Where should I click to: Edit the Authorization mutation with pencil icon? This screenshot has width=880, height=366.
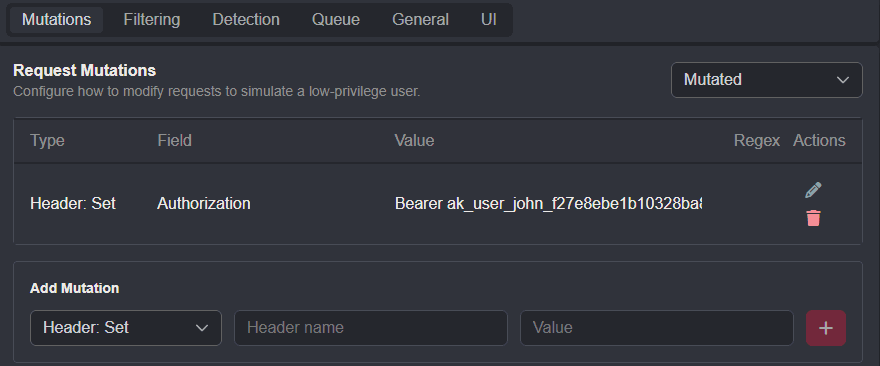pos(813,190)
